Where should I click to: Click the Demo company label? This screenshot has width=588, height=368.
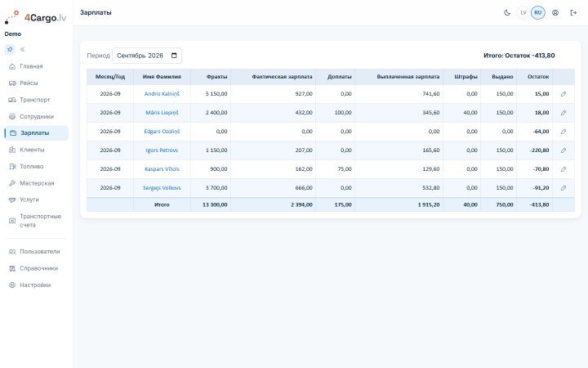(13, 34)
